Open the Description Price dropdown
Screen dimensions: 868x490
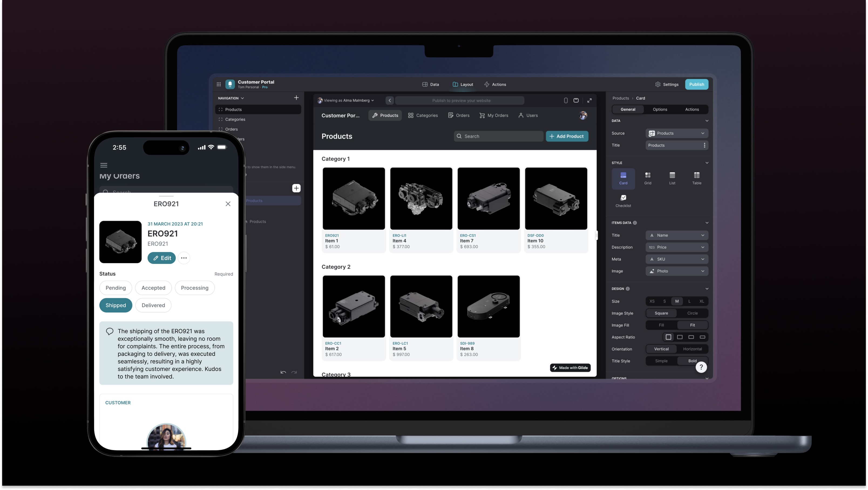pyautogui.click(x=676, y=247)
